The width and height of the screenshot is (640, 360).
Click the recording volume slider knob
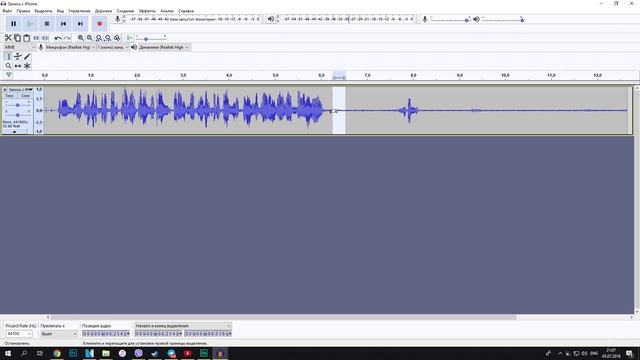pyautogui.click(x=467, y=20)
